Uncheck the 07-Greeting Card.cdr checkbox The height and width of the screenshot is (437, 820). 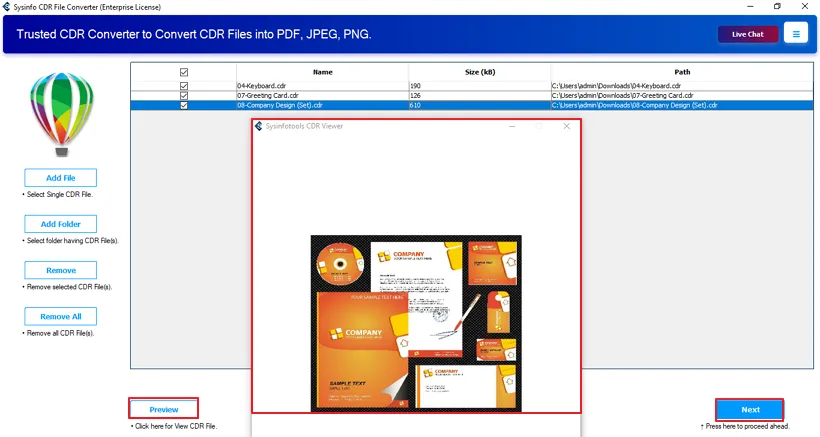point(184,96)
